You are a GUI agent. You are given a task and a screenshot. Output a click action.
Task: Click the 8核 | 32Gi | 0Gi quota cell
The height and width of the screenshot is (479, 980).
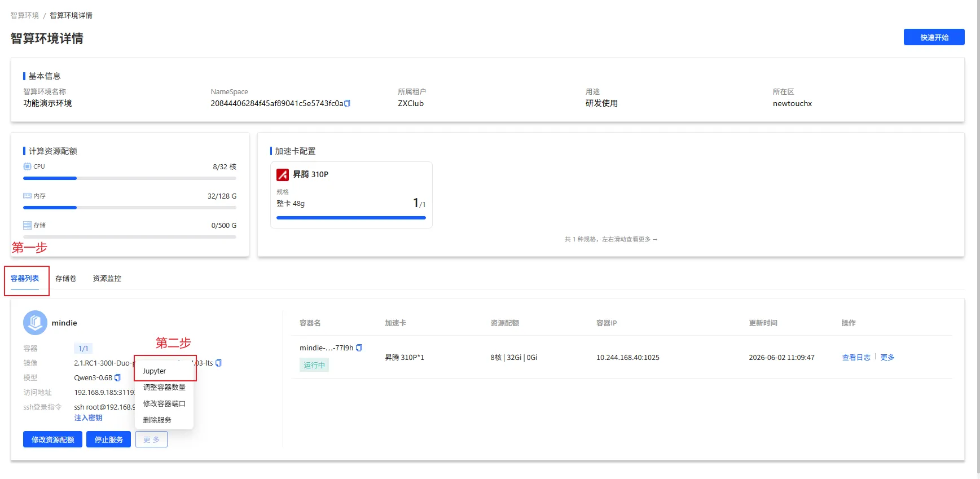coord(513,357)
